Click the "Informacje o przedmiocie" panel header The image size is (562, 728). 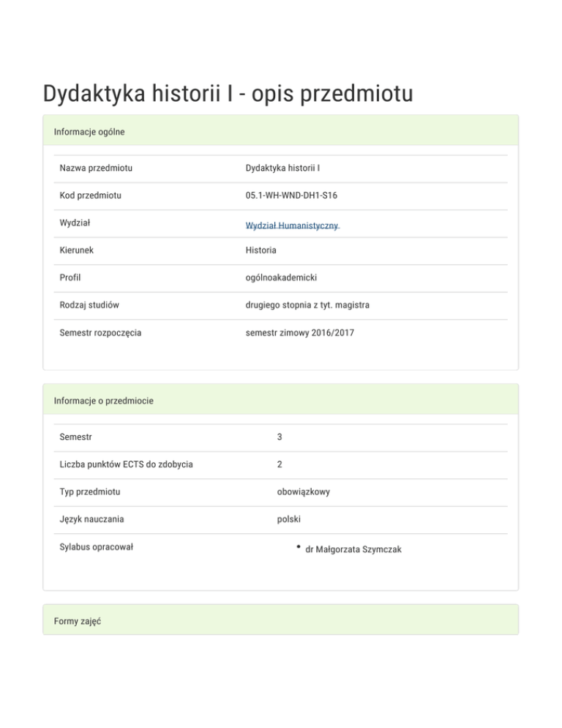coord(103,401)
